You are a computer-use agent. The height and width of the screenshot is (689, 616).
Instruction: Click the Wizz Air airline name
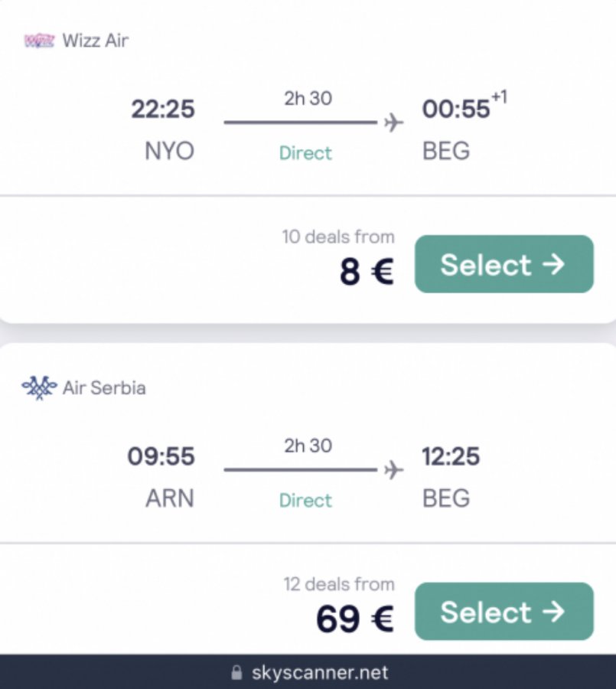pyautogui.click(x=96, y=41)
